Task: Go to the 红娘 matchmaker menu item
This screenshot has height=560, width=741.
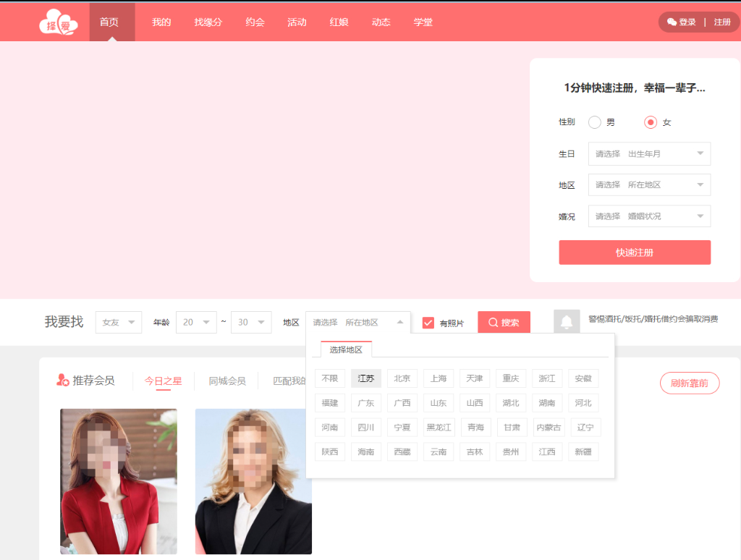Action: 339,22
